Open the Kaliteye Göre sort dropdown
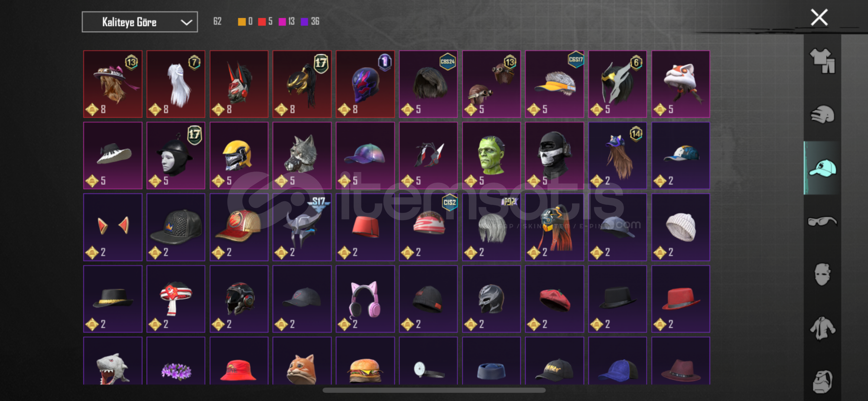Screen dimensions: 868x401 pyautogui.click(x=140, y=22)
